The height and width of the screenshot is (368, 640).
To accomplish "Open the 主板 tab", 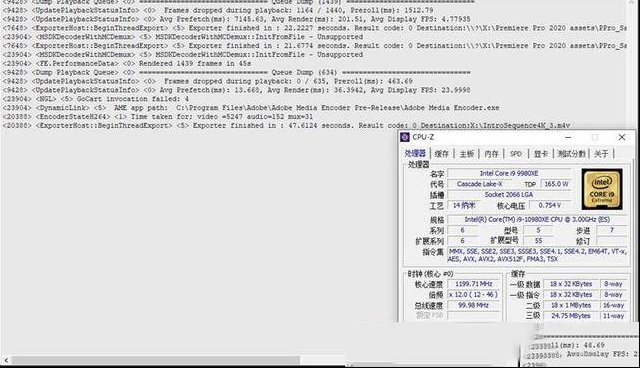I will [467, 154].
